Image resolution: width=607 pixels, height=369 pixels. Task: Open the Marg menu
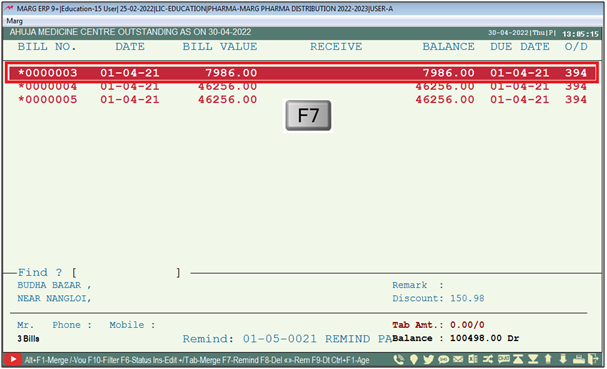click(15, 21)
